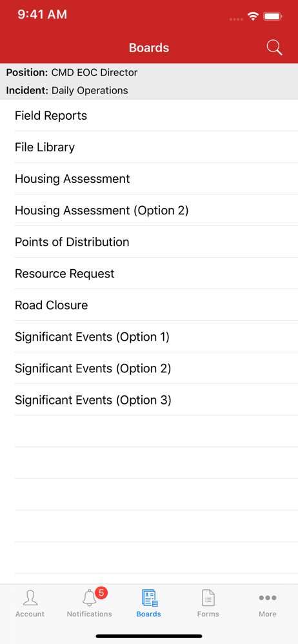Open Significant Events (Option 2)

(x=149, y=369)
